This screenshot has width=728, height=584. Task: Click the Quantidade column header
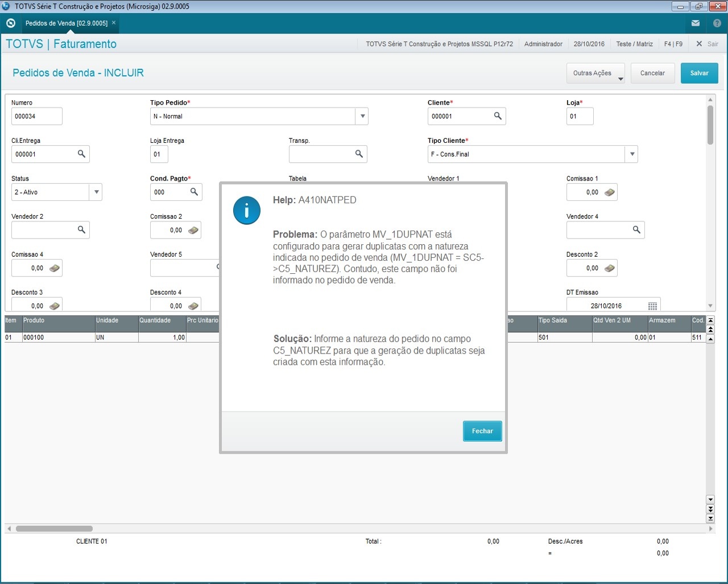coord(162,324)
